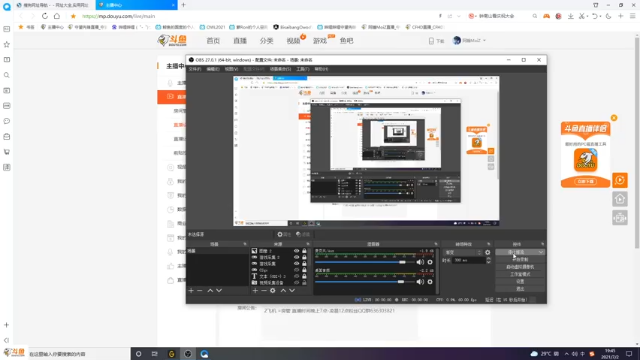The height and width of the screenshot is (360, 640).
Task: Open the OBS Edit menu
Action: (x=213, y=69)
